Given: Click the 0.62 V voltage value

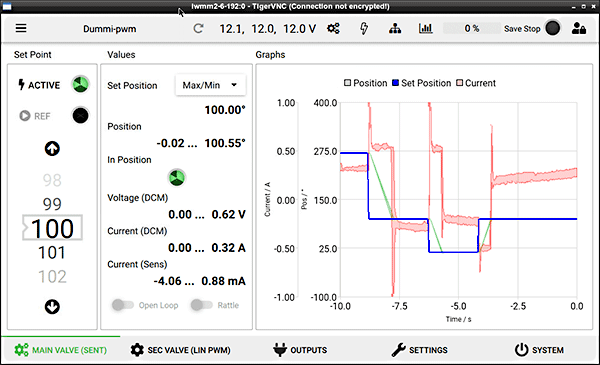Looking at the screenshot, I should [228, 215].
